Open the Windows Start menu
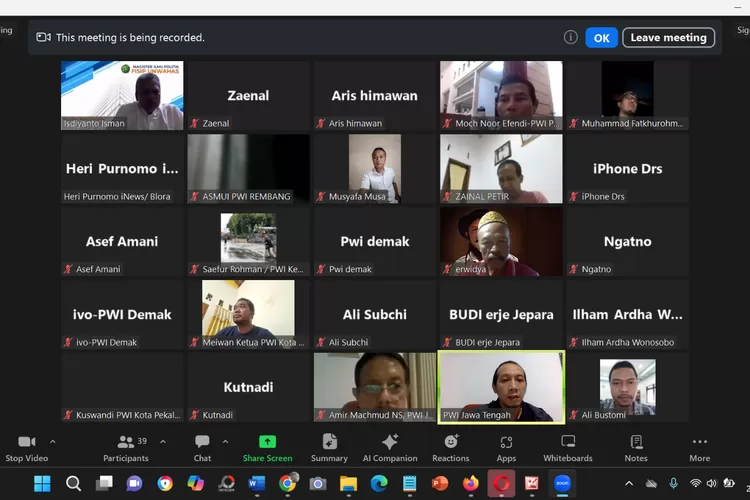The height and width of the screenshot is (500, 750). [x=42, y=484]
